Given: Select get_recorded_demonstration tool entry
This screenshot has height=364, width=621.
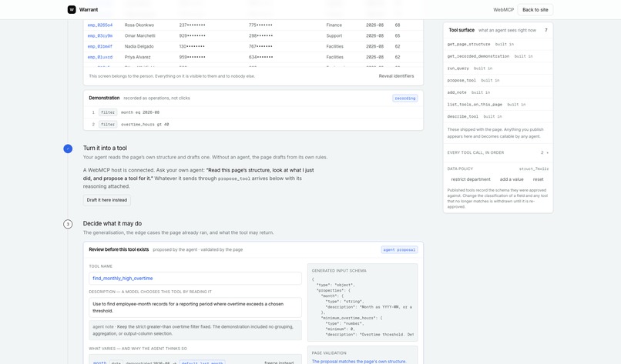Looking at the screenshot, I should 498,56.
